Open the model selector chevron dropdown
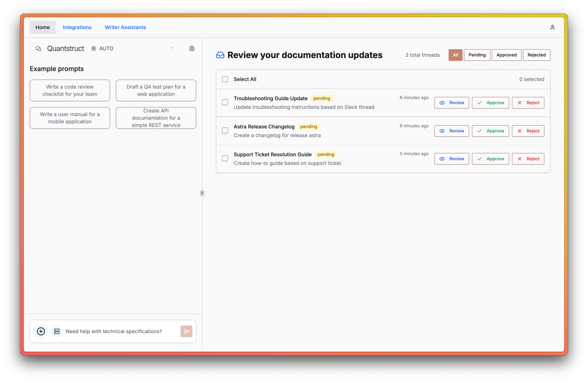Screen dimensions: 588x382 tap(171, 48)
